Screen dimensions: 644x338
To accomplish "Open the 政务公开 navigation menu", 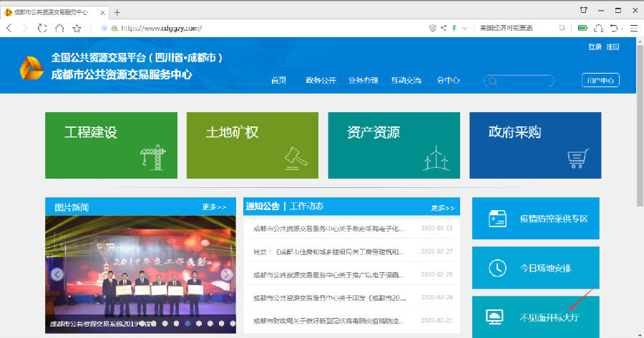I will (x=321, y=80).
